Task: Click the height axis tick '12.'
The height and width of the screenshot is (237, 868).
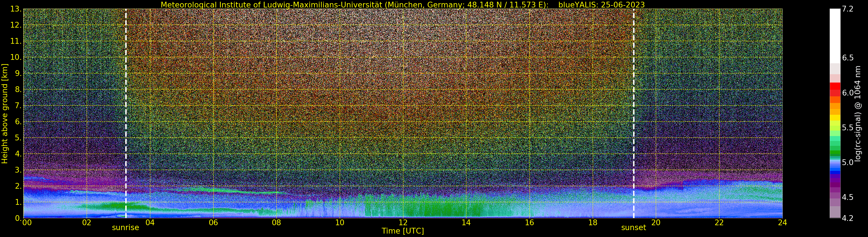Action: tap(16, 25)
